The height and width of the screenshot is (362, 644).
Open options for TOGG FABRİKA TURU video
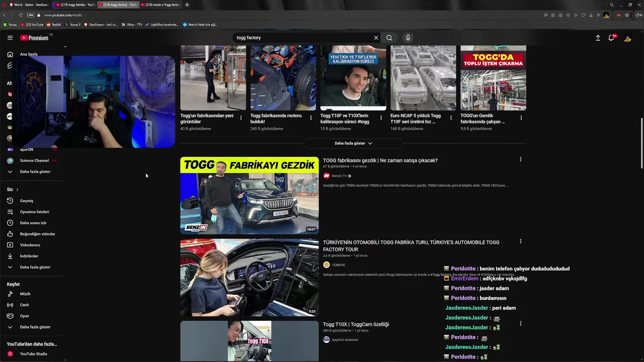[x=521, y=241]
